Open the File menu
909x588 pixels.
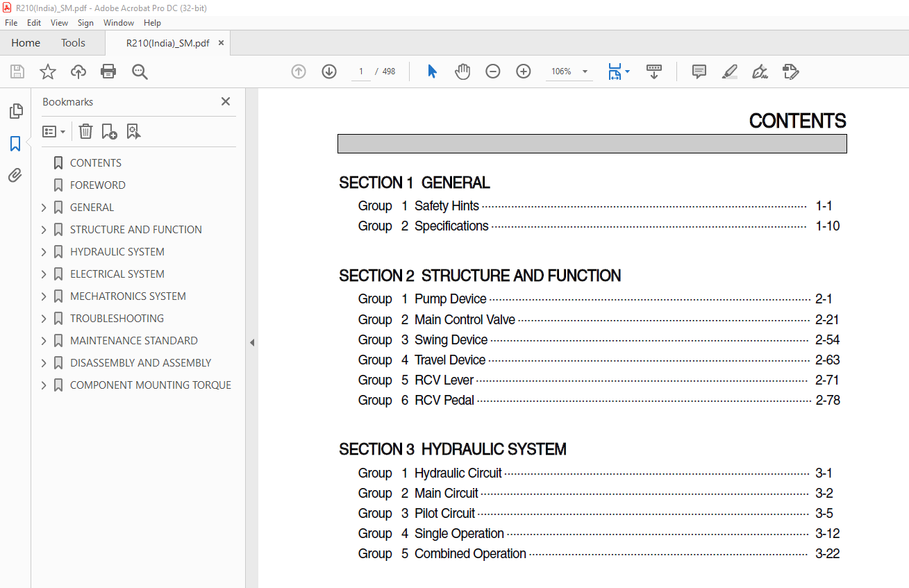coord(11,23)
